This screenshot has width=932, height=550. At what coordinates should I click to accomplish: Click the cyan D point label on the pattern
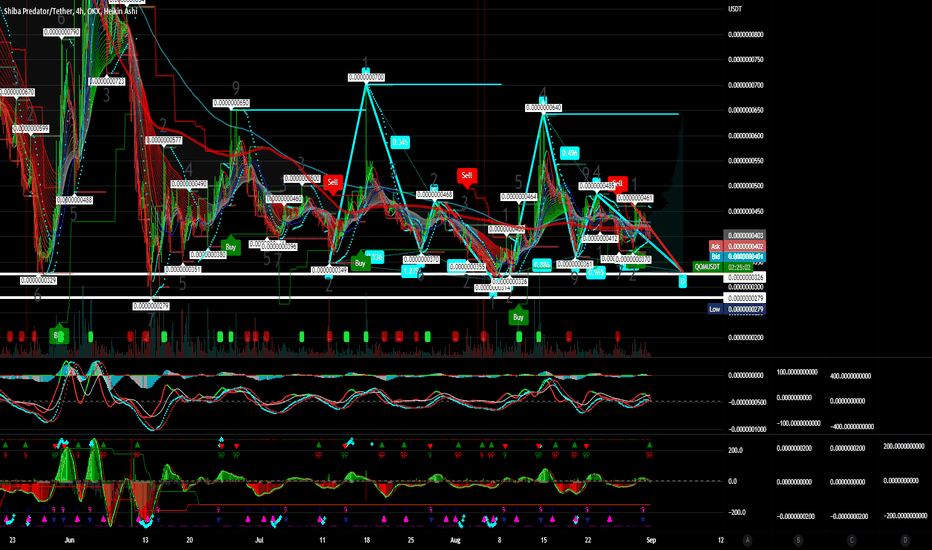point(682,281)
